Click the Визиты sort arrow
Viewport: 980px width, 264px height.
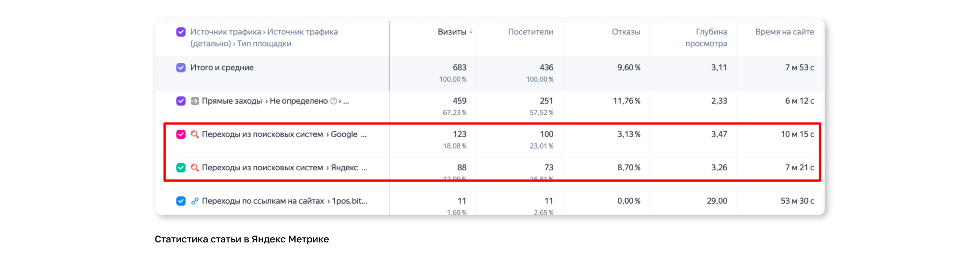471,31
